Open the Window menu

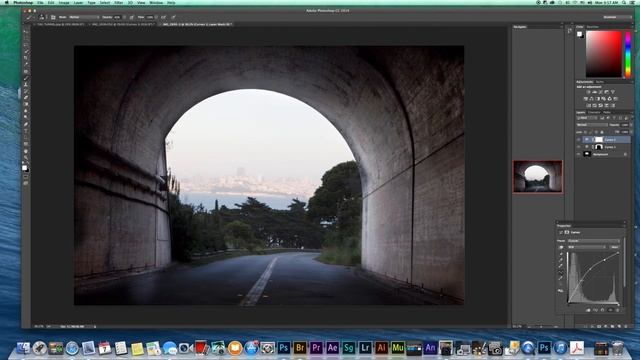tap(156, 2)
